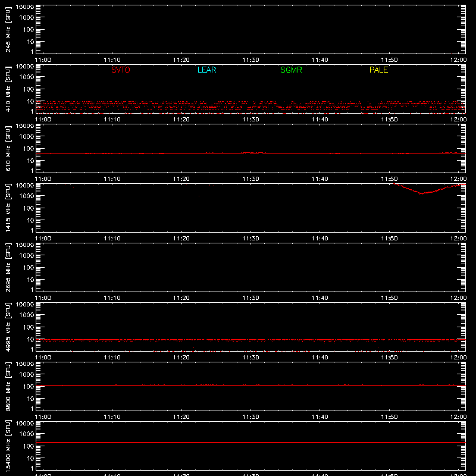Click the 100 y-tick of 8800 MHz panel
476x476 pixels.
tap(29, 387)
